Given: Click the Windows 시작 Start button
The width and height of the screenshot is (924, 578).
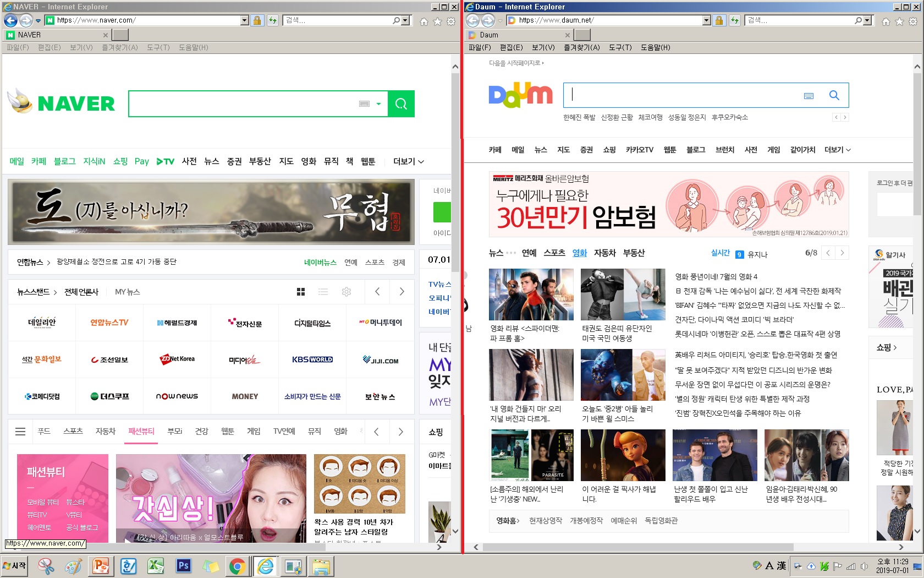Looking at the screenshot, I should (14, 566).
